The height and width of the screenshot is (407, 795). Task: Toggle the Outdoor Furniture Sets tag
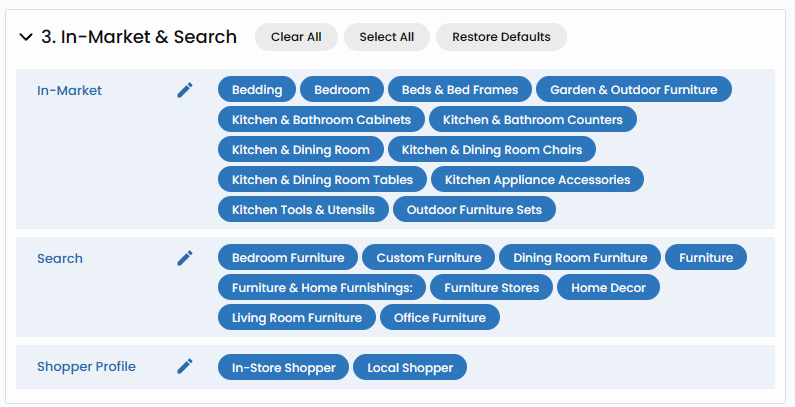[474, 210]
